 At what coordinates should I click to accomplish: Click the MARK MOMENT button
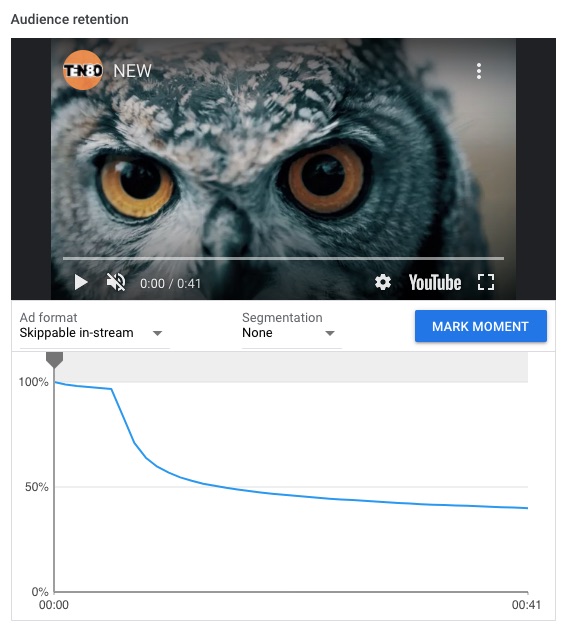pos(480,326)
